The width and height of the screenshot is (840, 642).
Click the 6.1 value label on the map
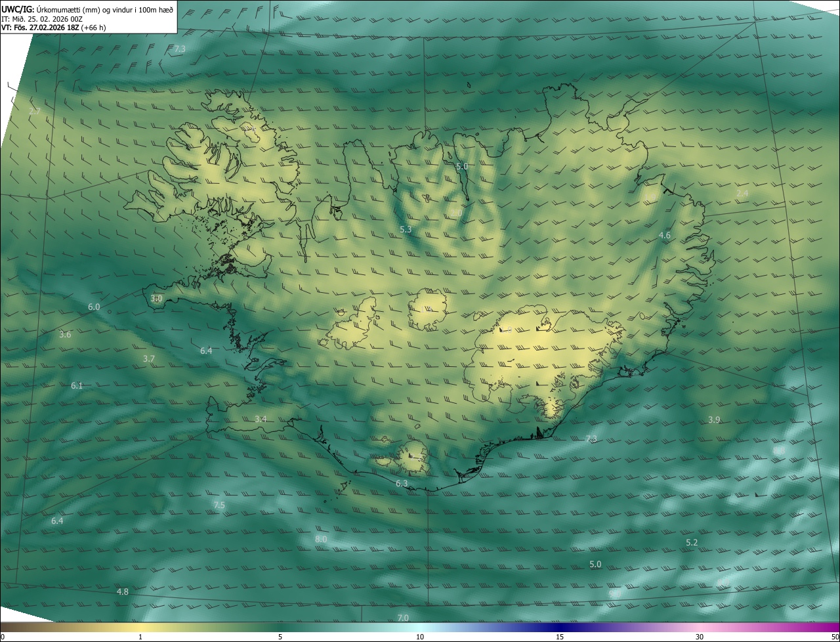click(77, 385)
